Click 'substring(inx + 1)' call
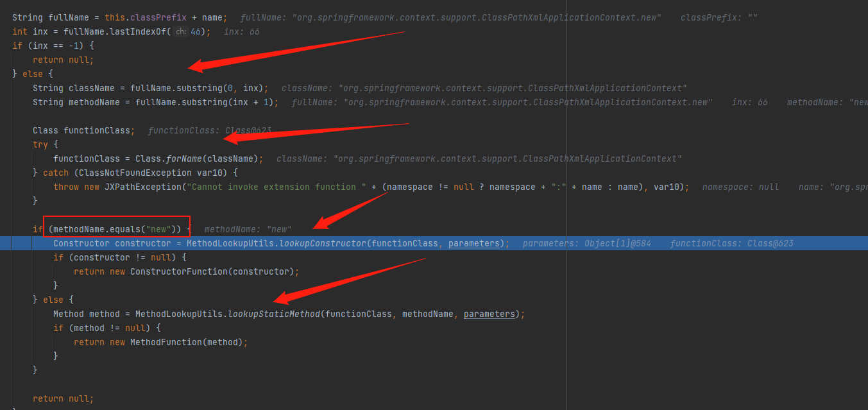868x410 pixels. tap(228, 102)
